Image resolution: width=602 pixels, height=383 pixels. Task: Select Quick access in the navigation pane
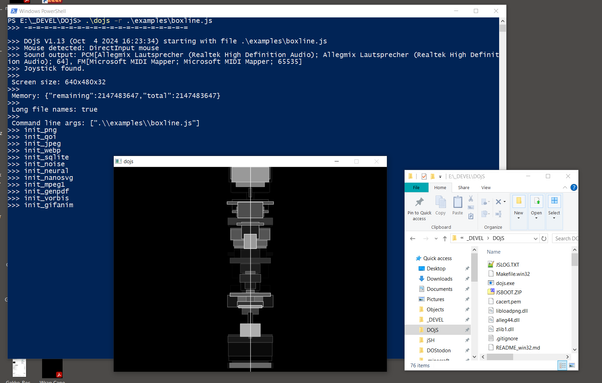434,258
